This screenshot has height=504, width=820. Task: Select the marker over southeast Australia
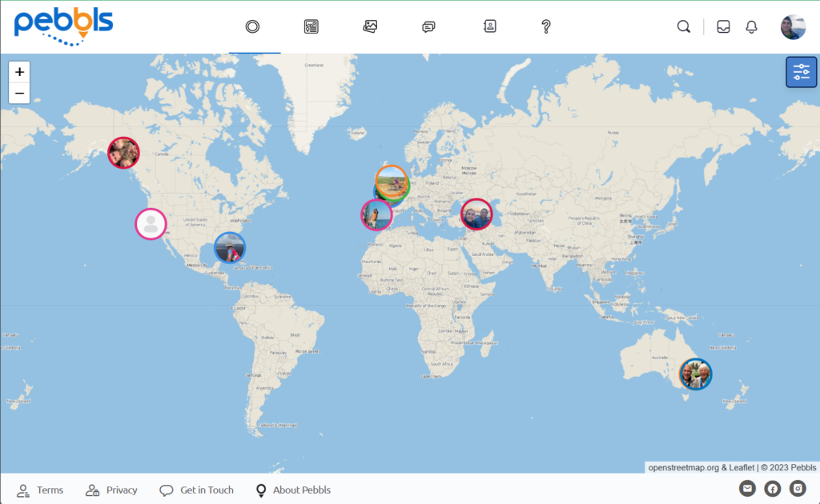[x=696, y=374]
